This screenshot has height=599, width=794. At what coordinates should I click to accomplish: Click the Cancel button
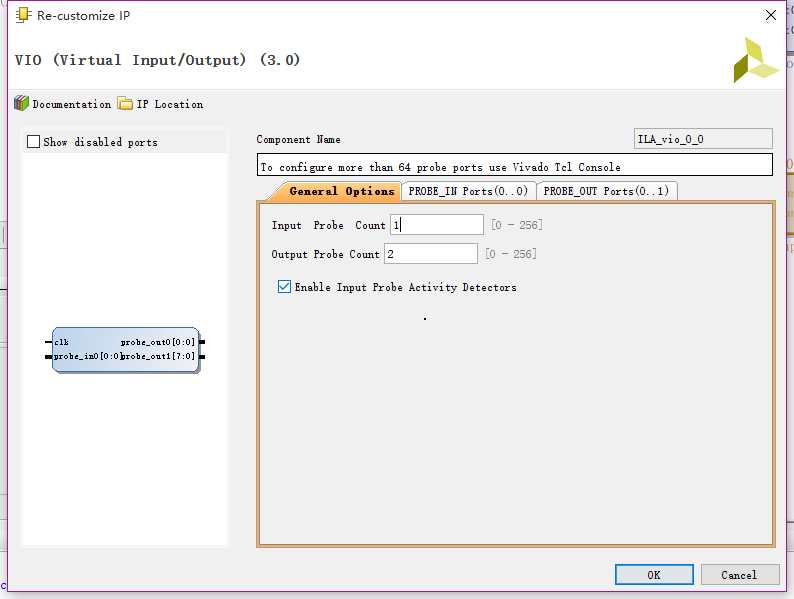click(739, 575)
